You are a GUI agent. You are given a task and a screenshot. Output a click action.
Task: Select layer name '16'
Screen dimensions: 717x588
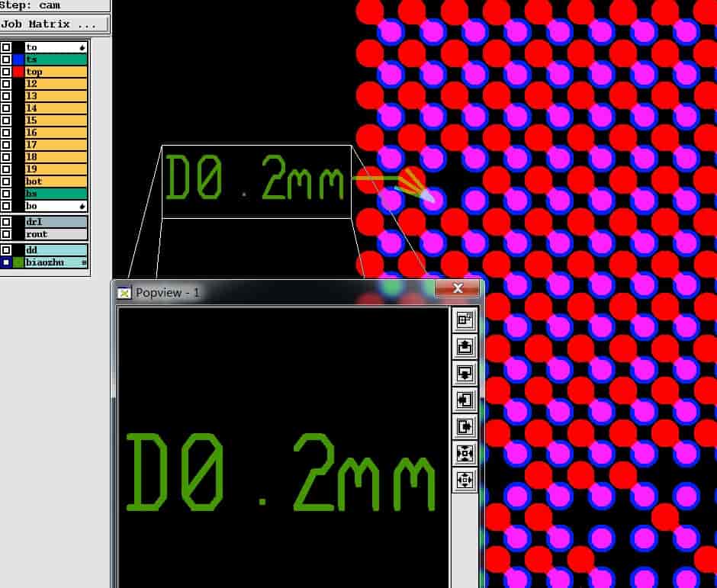[56, 133]
